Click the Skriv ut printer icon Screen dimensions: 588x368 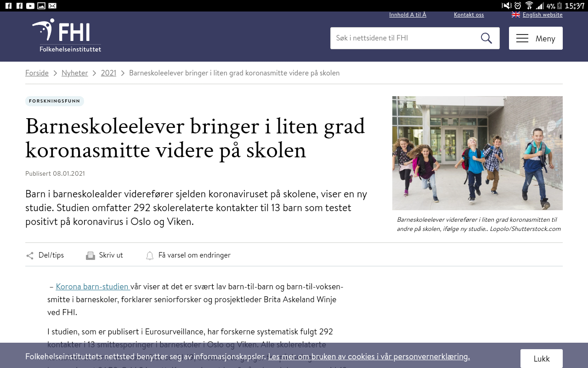(x=90, y=256)
